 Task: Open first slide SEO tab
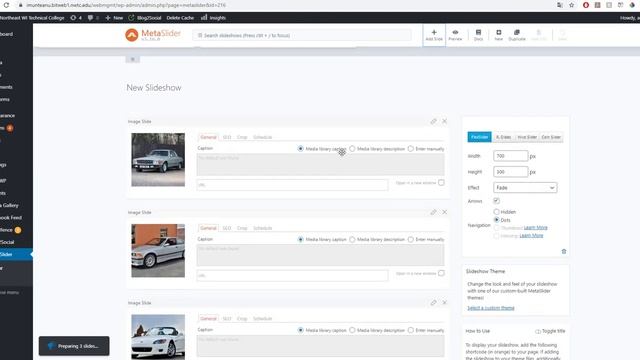pyautogui.click(x=227, y=137)
